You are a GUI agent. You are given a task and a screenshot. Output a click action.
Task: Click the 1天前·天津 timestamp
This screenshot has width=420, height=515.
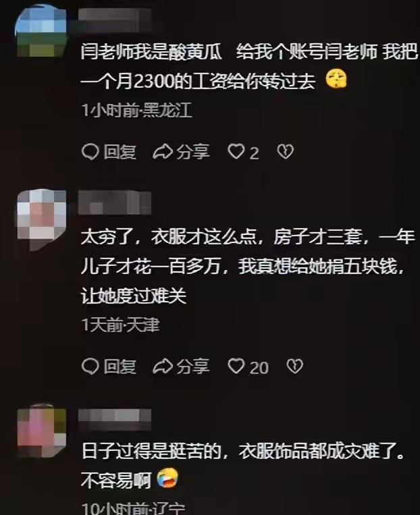(120, 325)
